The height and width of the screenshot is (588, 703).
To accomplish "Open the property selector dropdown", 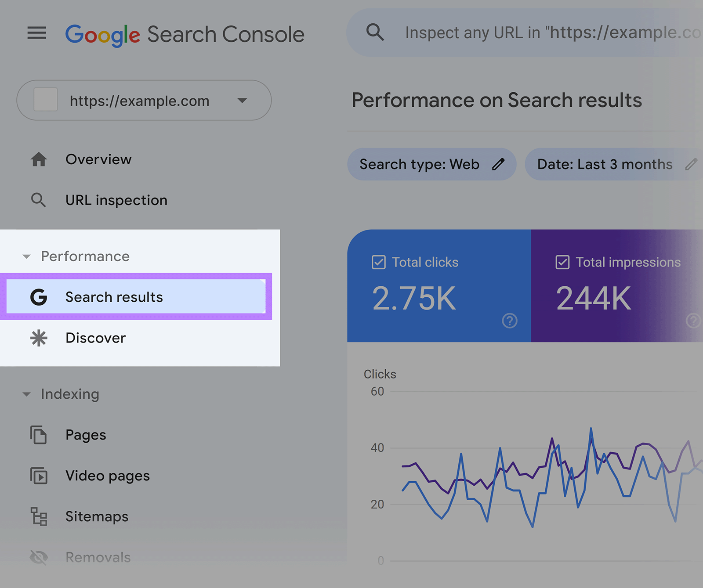I will click(242, 100).
